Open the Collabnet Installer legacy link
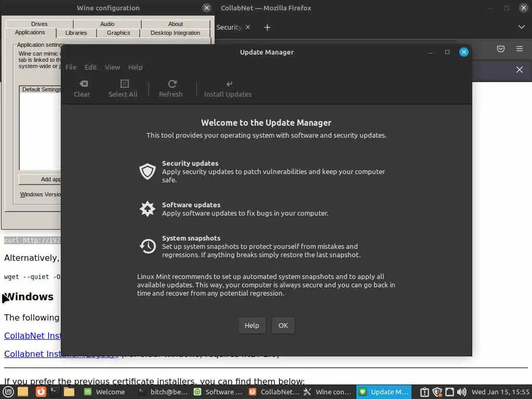 [33, 354]
